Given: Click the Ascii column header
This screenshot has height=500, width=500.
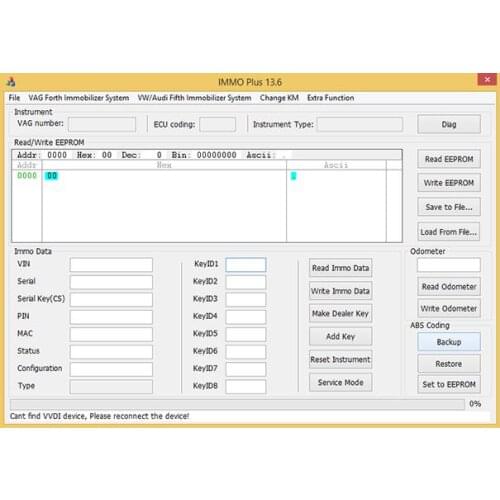Looking at the screenshot, I should (336, 165).
